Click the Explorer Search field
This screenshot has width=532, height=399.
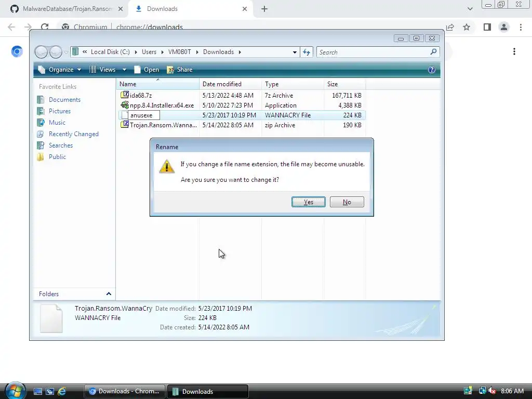coord(373,52)
